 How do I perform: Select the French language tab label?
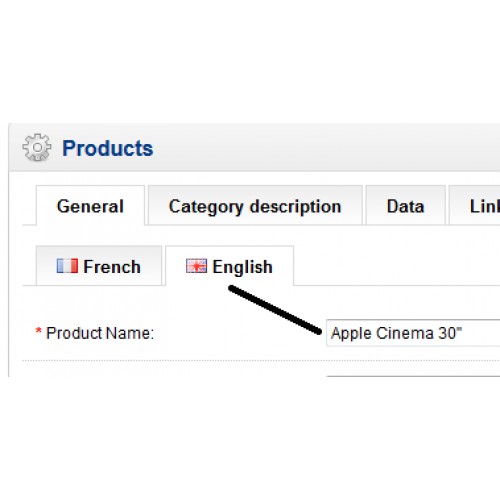(112, 267)
